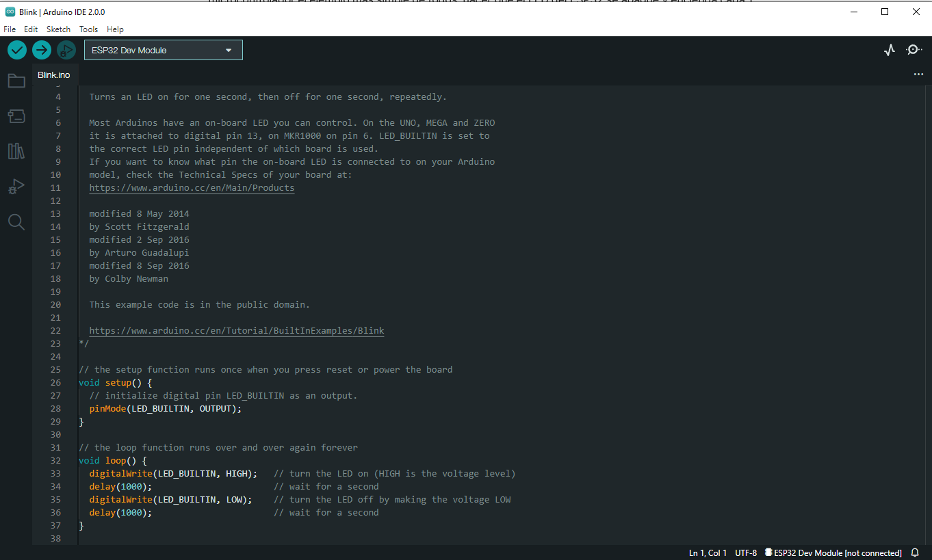Click 'This example code is in the public domain.'
The height and width of the screenshot is (560, 932).
click(200, 304)
